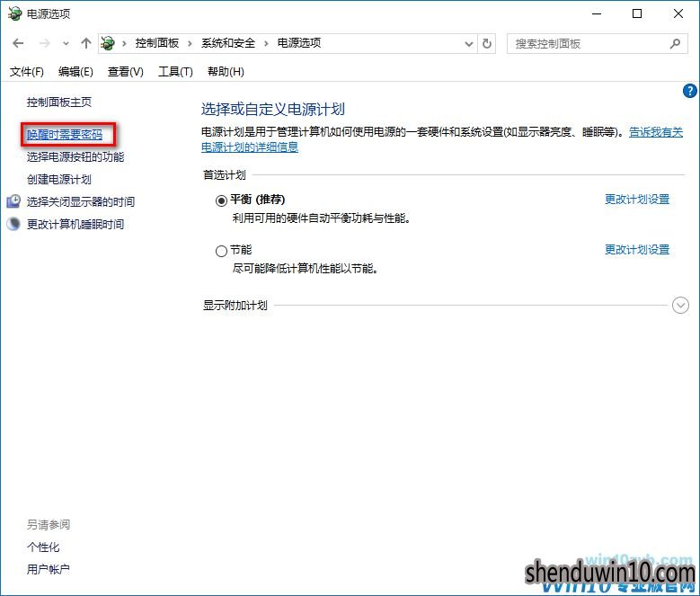Screen dimensions: 700x596
Task: Open 更改计划设置 for 平衡 plan
Action: (x=637, y=199)
